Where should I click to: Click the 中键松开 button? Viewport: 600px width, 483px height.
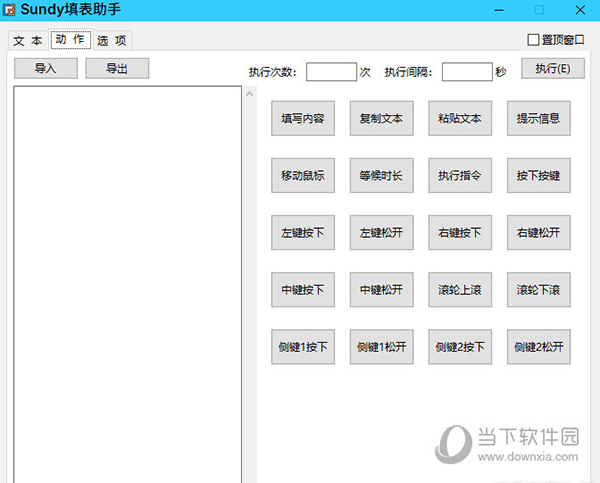tap(382, 290)
